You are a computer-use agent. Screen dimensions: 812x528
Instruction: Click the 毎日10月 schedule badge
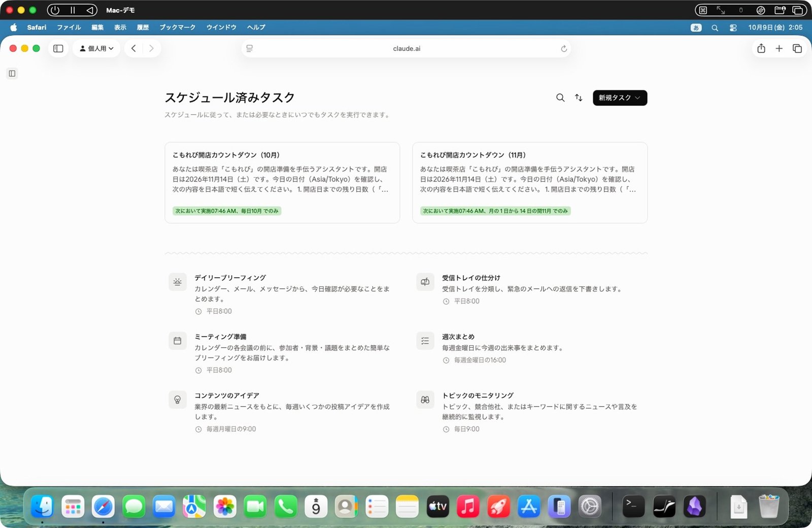227,211
